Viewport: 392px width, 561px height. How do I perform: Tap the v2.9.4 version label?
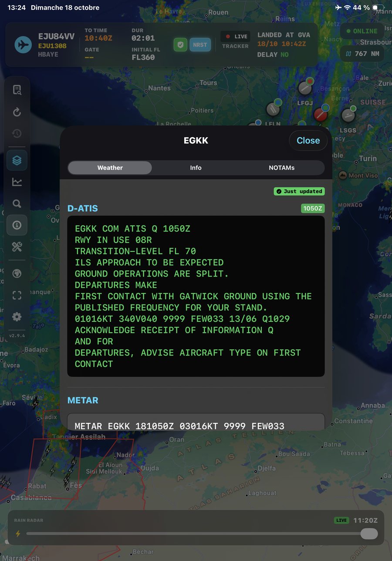coord(17,336)
